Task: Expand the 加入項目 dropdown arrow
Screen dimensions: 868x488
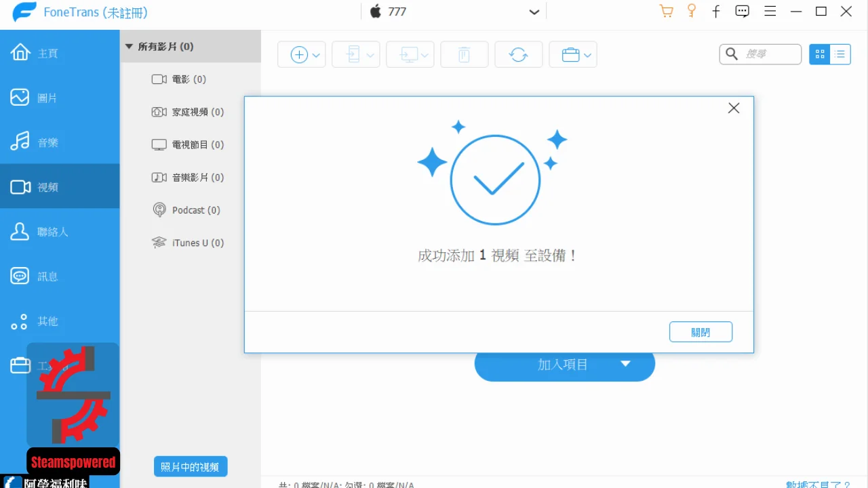Action: (x=626, y=364)
